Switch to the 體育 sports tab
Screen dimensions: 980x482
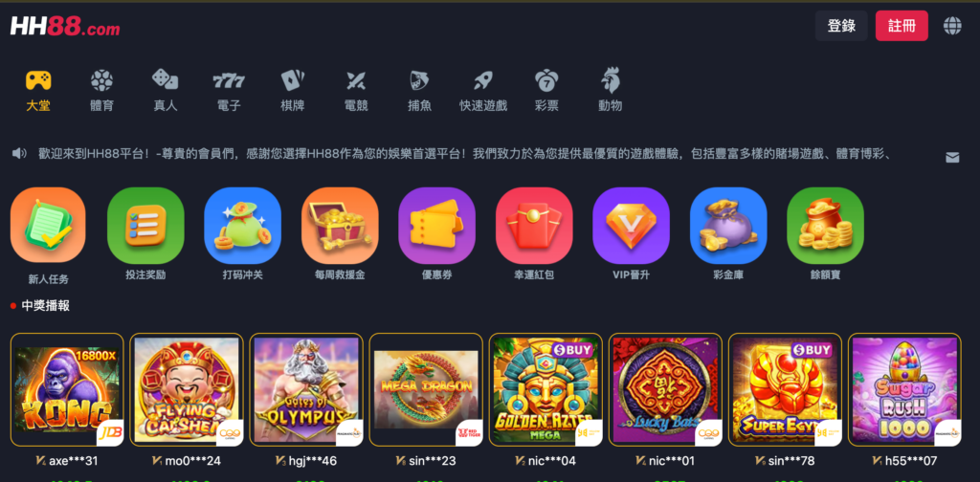[x=101, y=91]
